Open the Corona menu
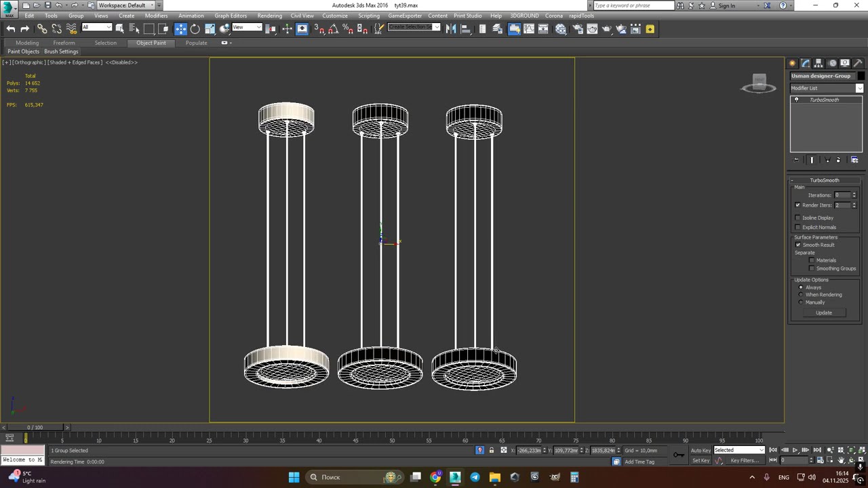 pyautogui.click(x=553, y=16)
